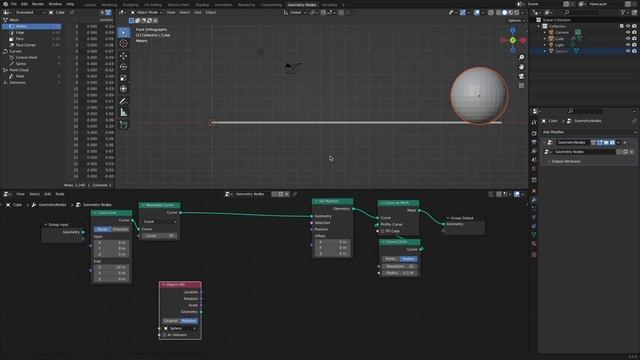The image size is (640, 360).
Task: Select the Cursor tool in viewport toolbar
Action: pos(124,44)
